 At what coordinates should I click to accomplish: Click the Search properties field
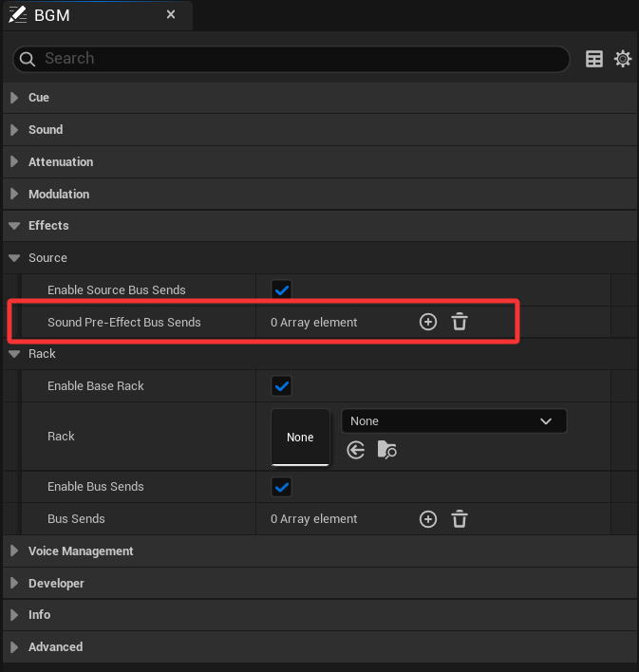point(294,59)
